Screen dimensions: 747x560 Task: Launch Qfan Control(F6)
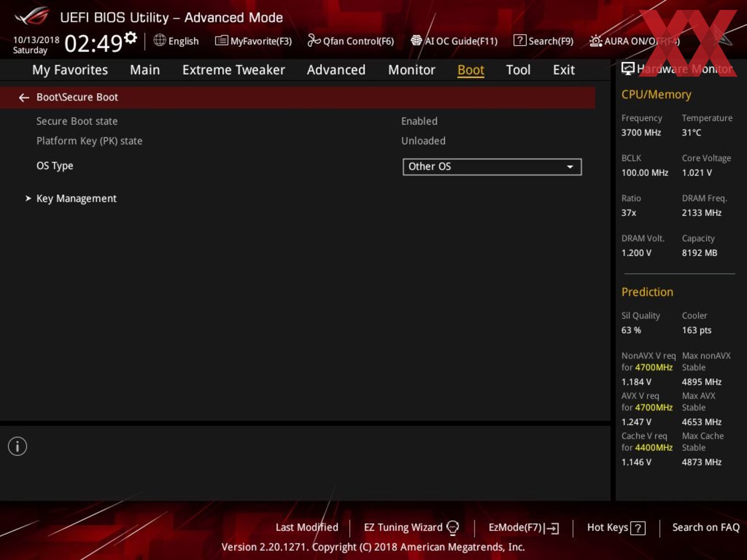click(x=351, y=41)
